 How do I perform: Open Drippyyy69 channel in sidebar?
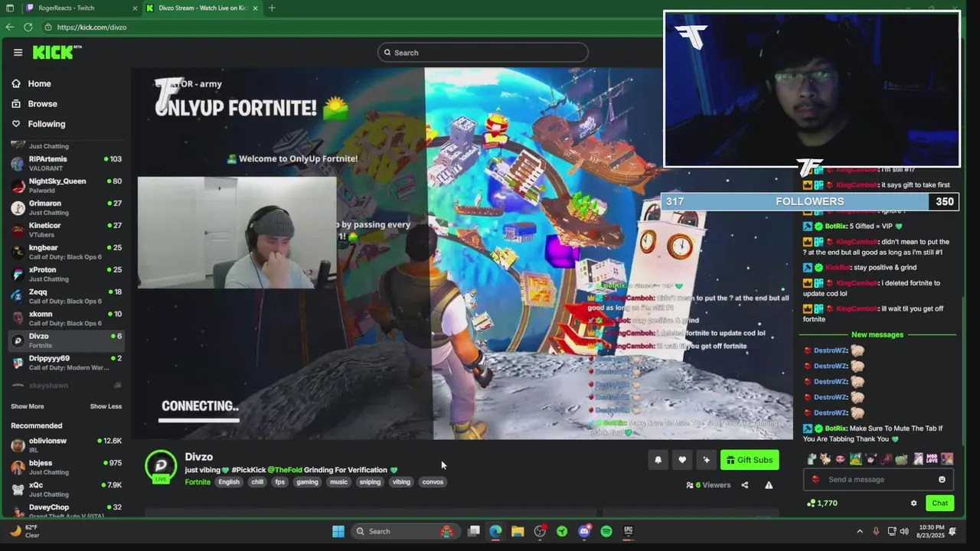tap(67, 363)
